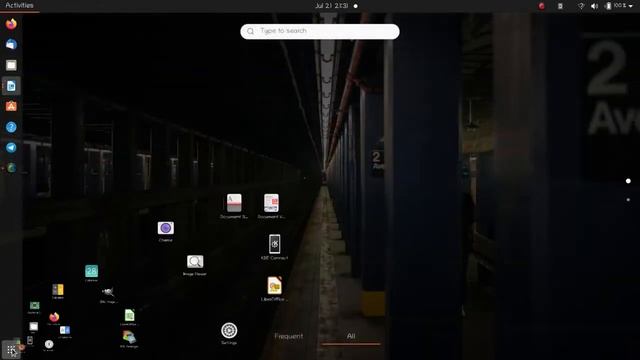The width and height of the screenshot is (640, 360).
Task: Switch to the All apps tab
Action: click(351, 336)
